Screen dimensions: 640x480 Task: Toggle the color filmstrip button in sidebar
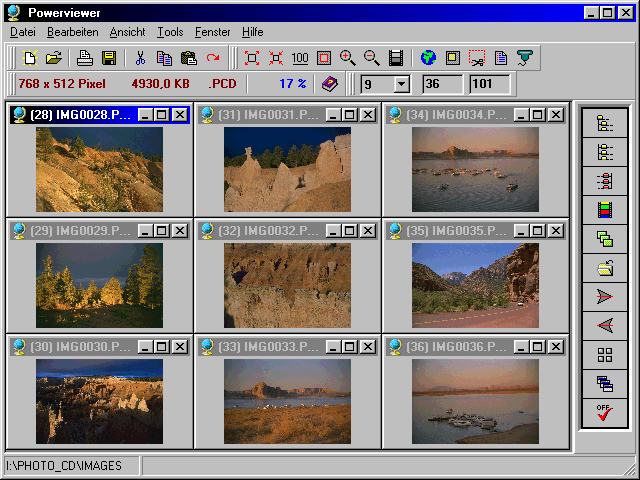[605, 210]
